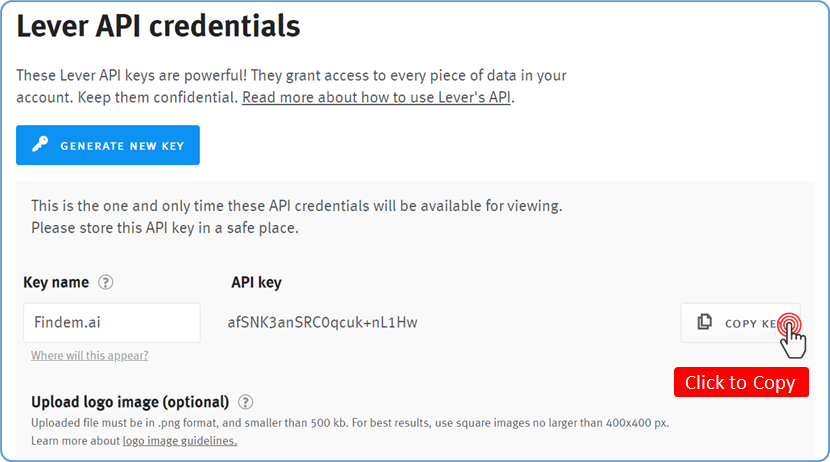Click the key icon on Generate New Key
This screenshot has height=462, width=830.
[x=42, y=145]
